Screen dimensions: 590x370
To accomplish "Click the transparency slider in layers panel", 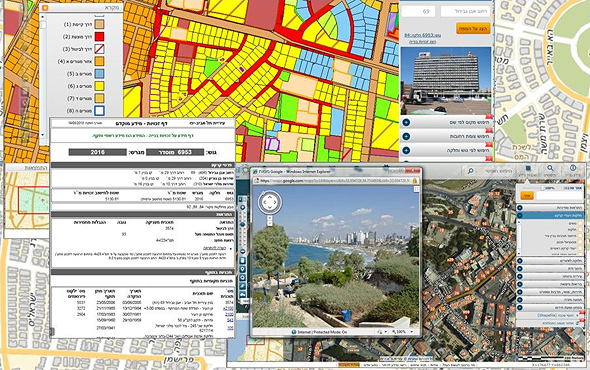I will [x=543, y=188].
